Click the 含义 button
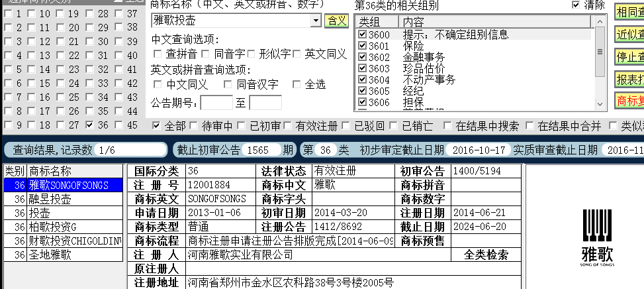This screenshot has width=644, height=289. pos(336,21)
